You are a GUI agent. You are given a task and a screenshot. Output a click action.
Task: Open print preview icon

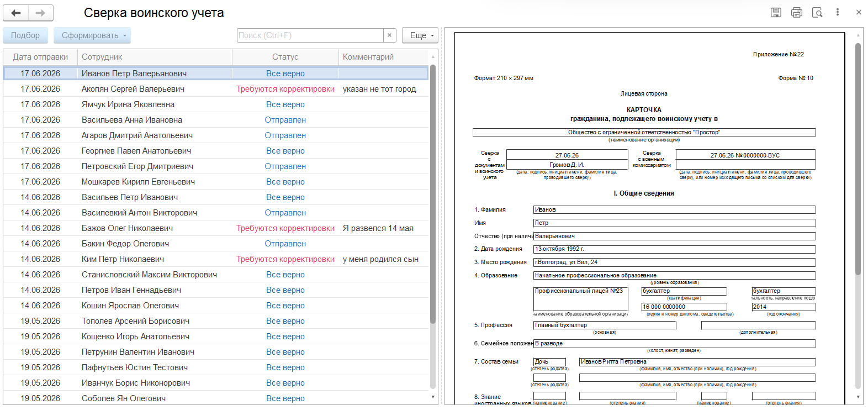[x=817, y=12]
